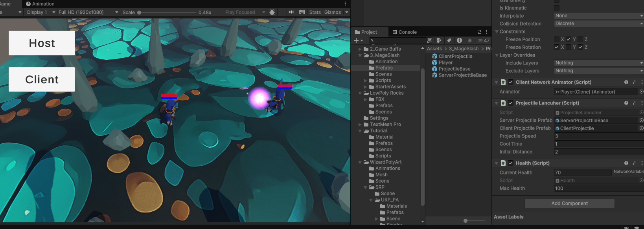Search by import log type icon
644x229 pixels.
click(x=459, y=40)
